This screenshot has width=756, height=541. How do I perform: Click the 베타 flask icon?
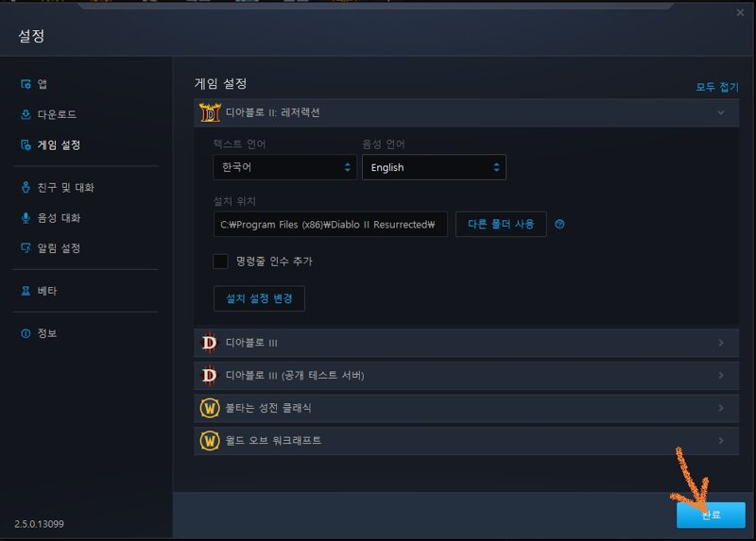pyautogui.click(x=26, y=291)
